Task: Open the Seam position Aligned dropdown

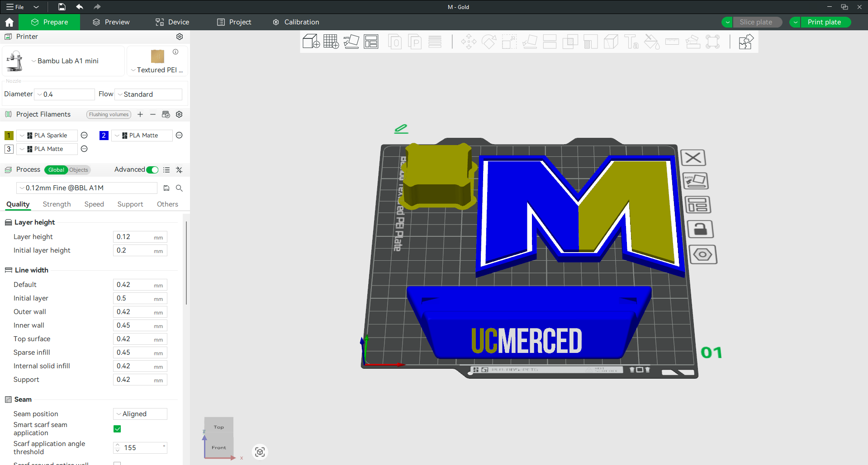Action: 140,414
